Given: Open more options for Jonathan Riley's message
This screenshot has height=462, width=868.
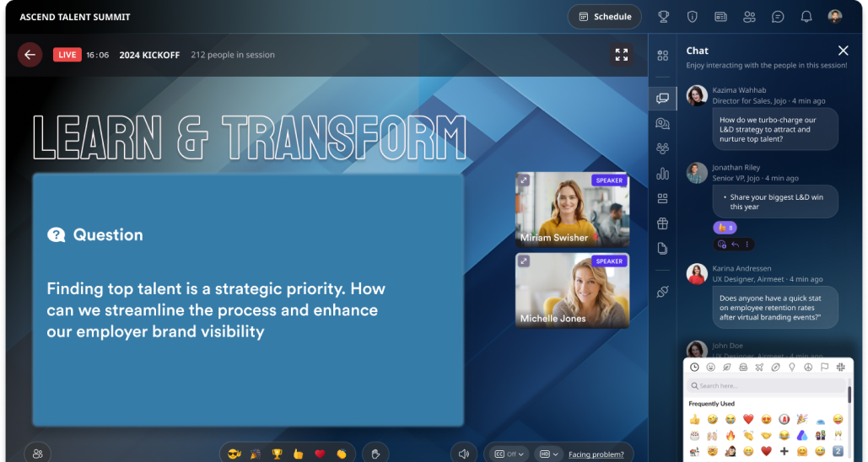Looking at the screenshot, I should 747,244.
